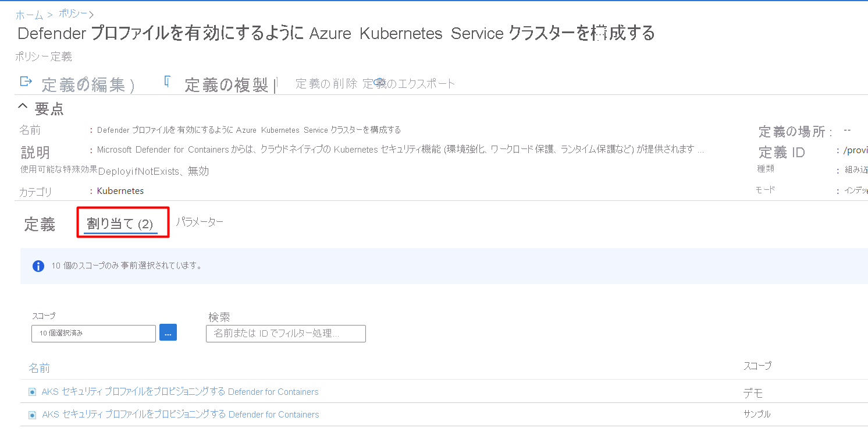Open AKS assignment link in サンプル row
Viewport: 868px width, 435px height.
[180, 415]
